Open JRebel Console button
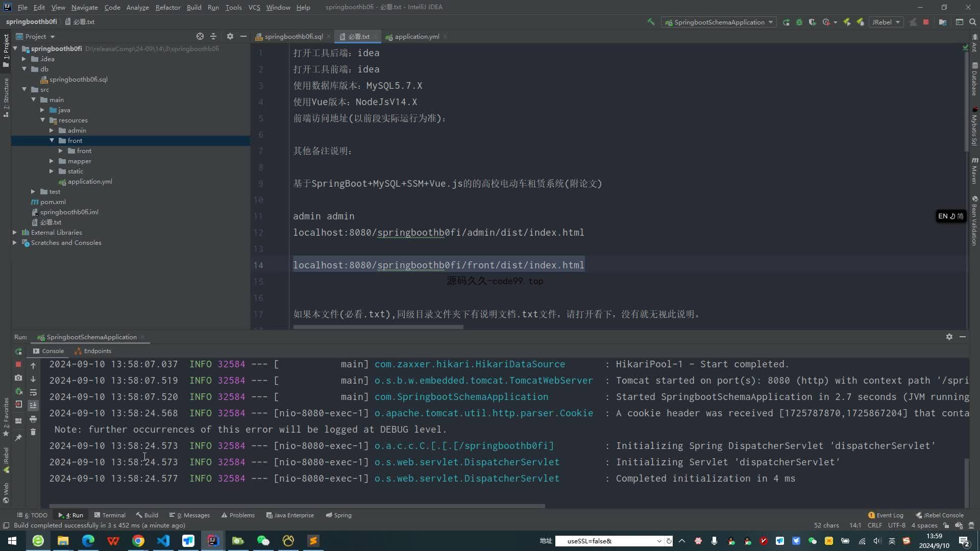The width and height of the screenshot is (980, 551). 940,515
